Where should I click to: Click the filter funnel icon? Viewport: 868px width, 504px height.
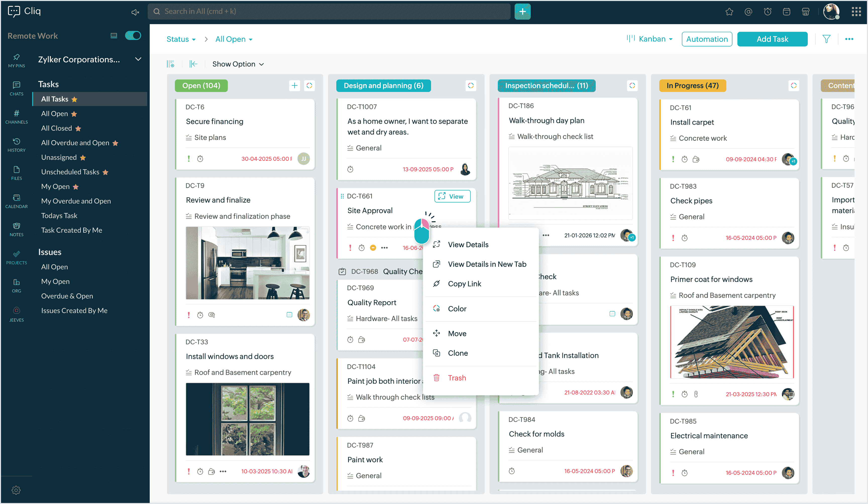pos(826,39)
